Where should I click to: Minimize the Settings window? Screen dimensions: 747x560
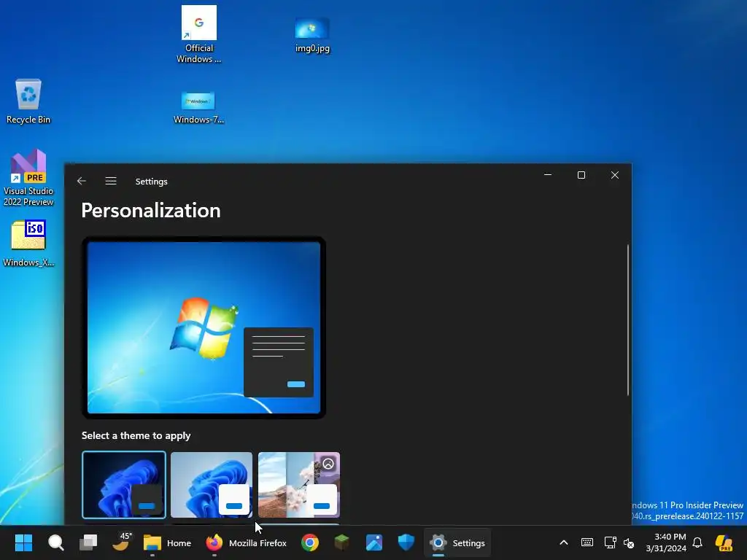(548, 175)
